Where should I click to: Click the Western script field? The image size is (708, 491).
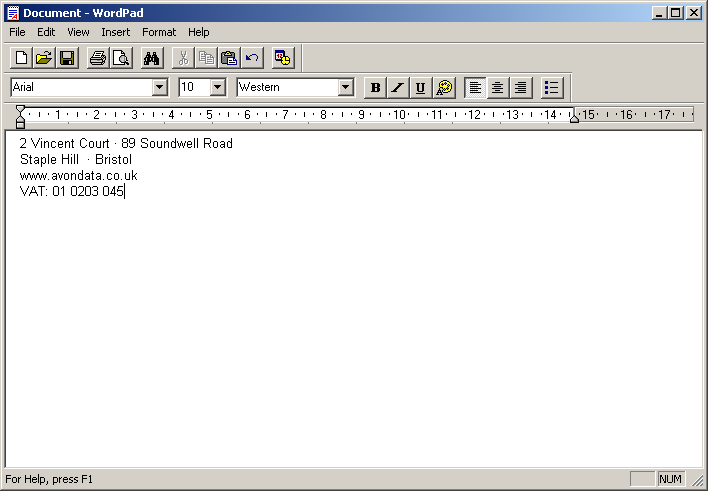pos(288,87)
